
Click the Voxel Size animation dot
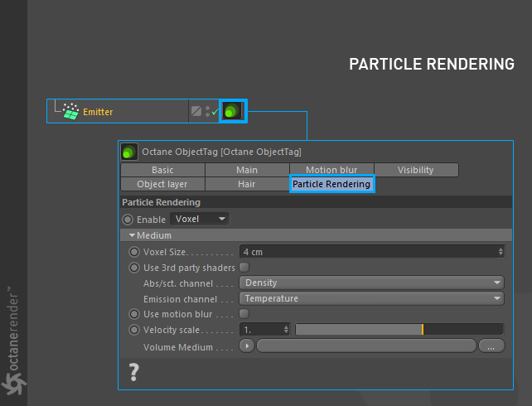pos(134,252)
